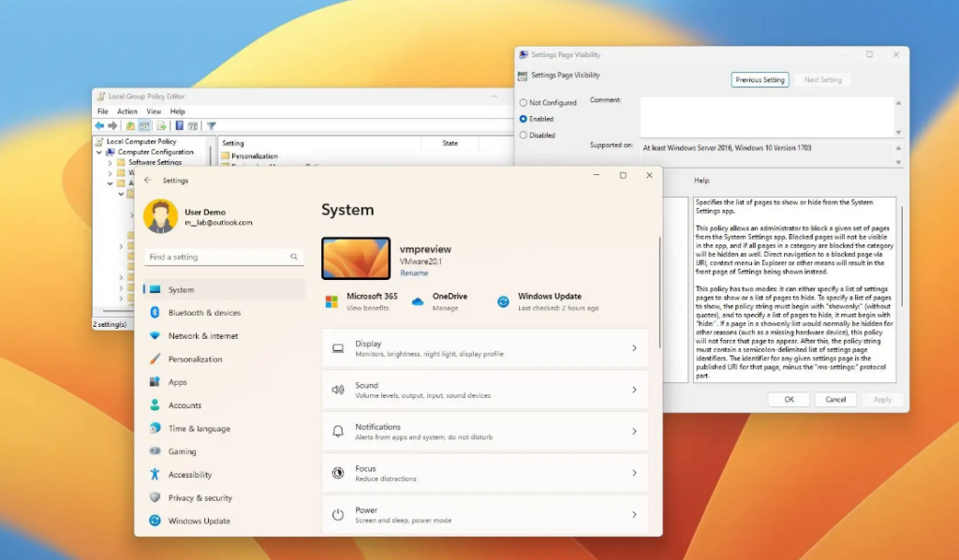Click the blue help toolbar icon in Policy Editor
This screenshot has width=959, height=560.
[179, 125]
